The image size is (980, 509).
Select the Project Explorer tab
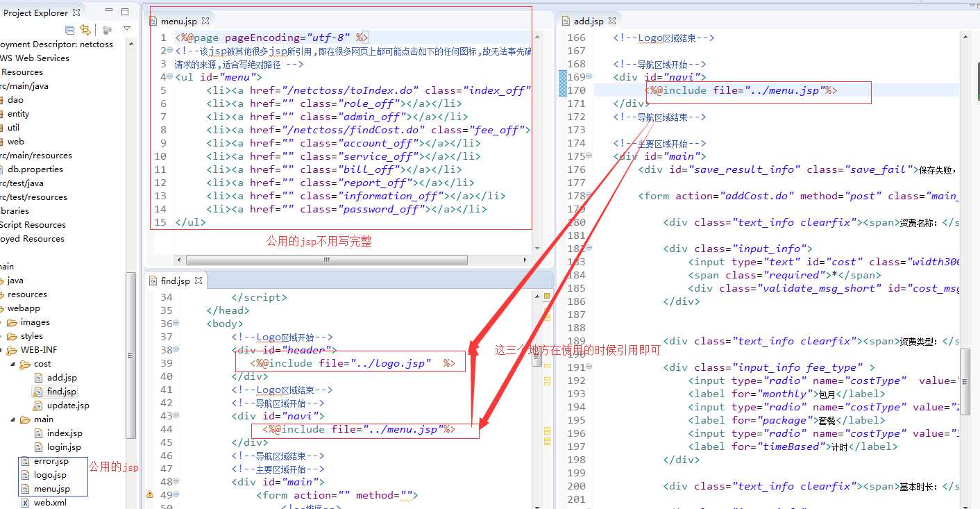click(x=36, y=12)
